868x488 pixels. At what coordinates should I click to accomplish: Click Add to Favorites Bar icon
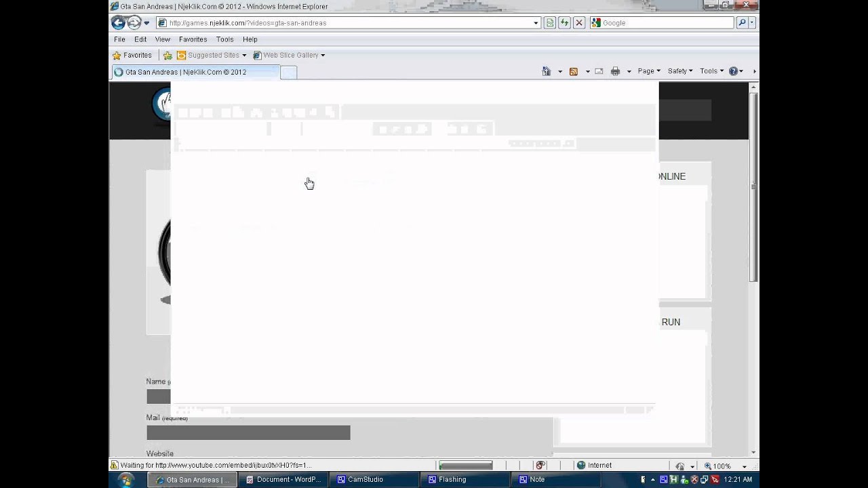(x=167, y=56)
